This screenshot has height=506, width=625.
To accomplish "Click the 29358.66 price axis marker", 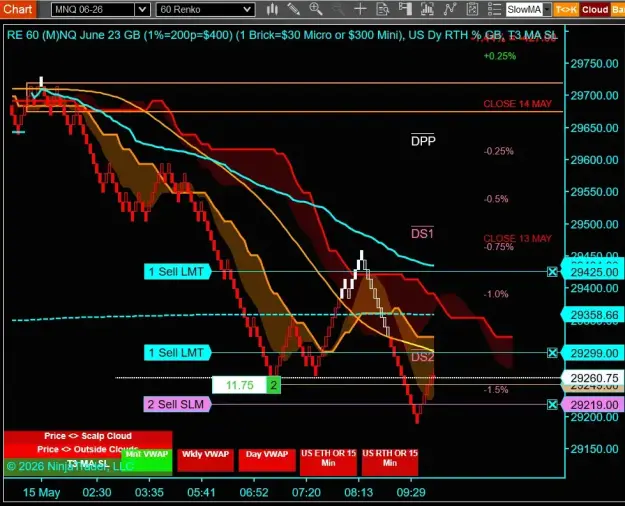I will (x=593, y=315).
